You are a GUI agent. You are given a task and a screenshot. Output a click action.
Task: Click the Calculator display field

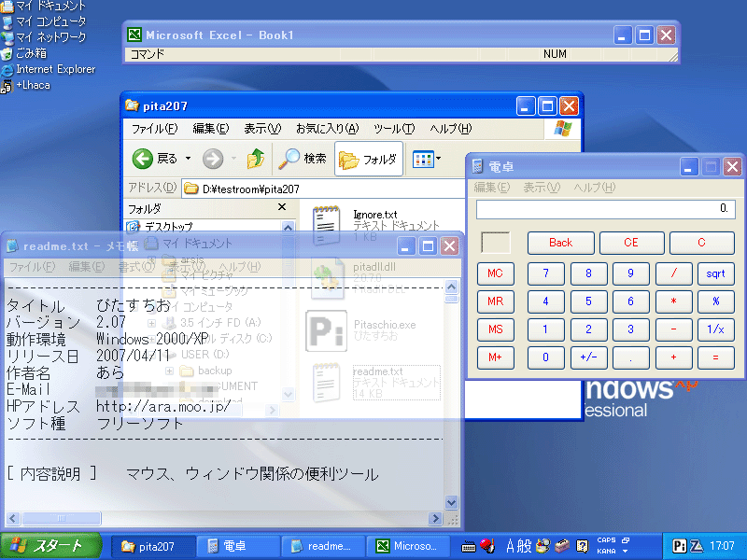pyautogui.click(x=605, y=209)
